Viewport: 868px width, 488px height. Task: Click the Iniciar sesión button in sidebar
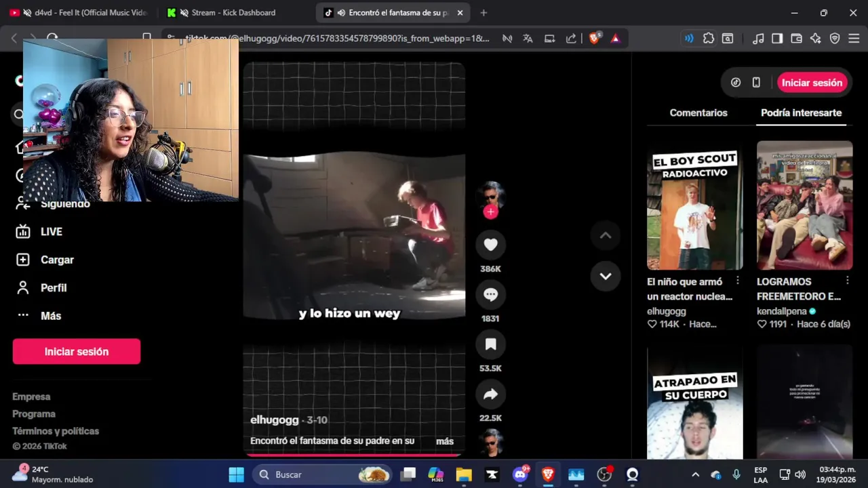click(77, 352)
